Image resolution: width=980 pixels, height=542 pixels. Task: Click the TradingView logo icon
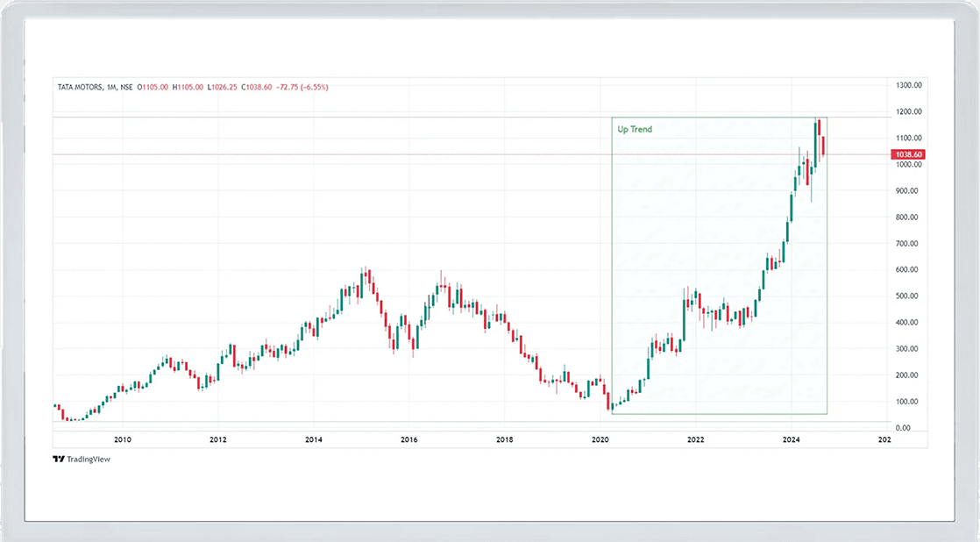(58, 459)
